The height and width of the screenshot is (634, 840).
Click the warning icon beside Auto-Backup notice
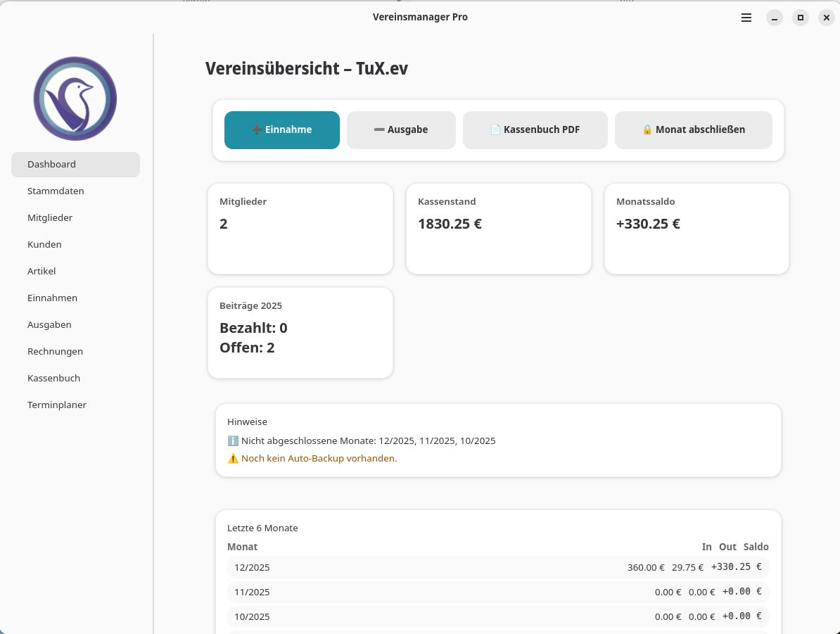(233, 459)
